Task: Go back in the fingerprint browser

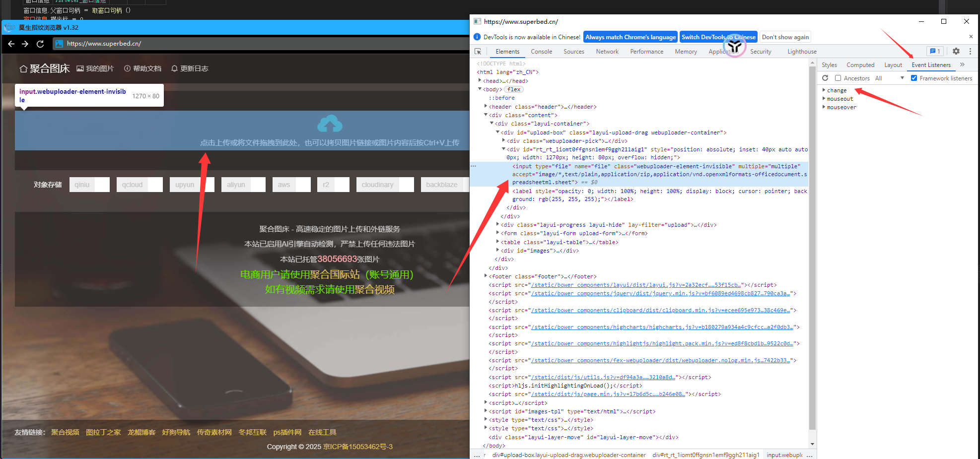Action: [x=11, y=44]
